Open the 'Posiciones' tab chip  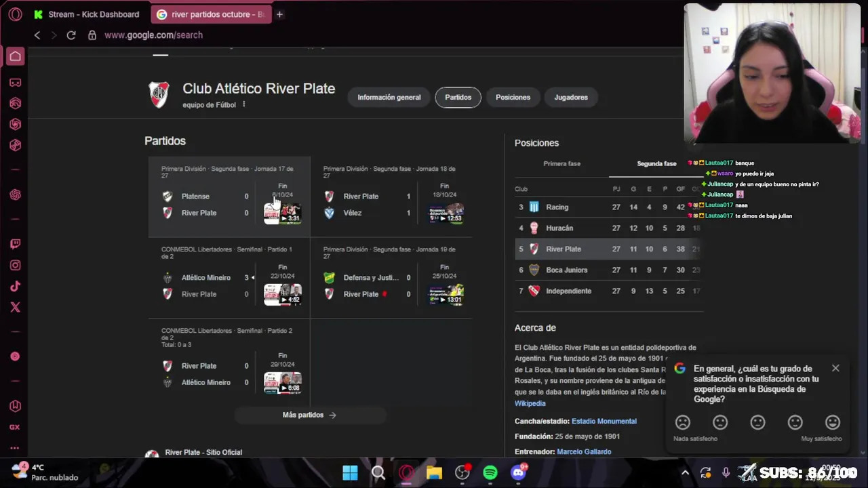click(x=513, y=97)
